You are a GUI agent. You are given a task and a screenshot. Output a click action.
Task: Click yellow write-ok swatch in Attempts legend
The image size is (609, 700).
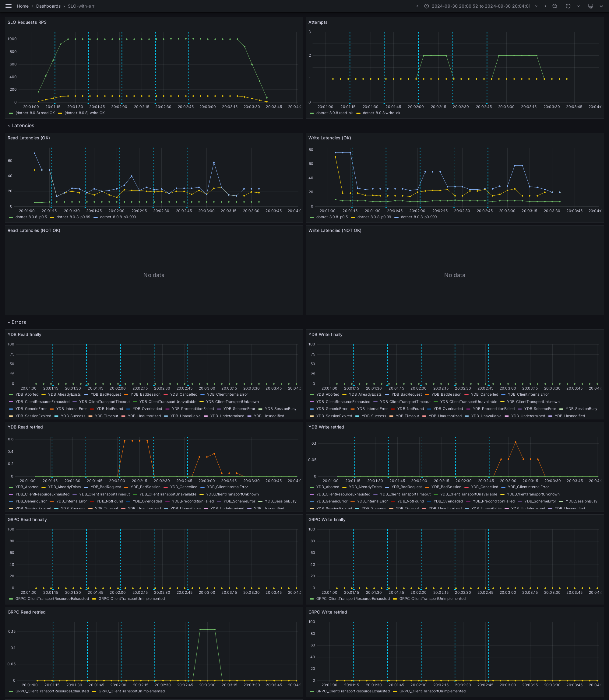tap(358, 113)
